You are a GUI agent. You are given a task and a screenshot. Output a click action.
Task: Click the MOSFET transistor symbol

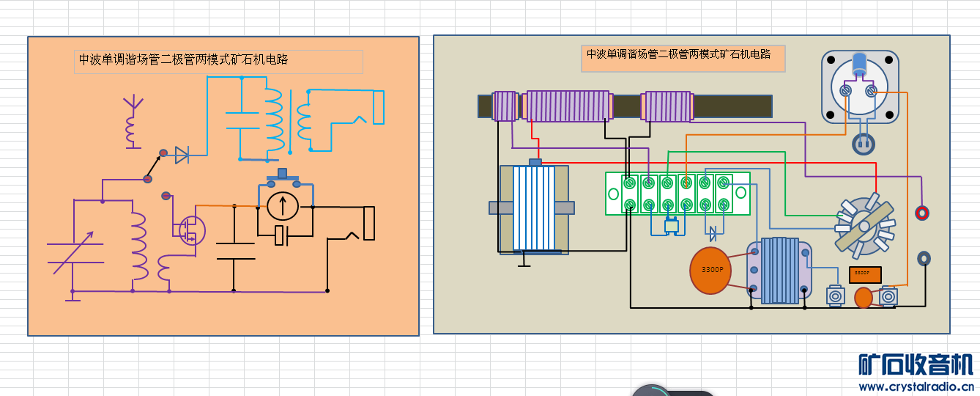[192, 230]
